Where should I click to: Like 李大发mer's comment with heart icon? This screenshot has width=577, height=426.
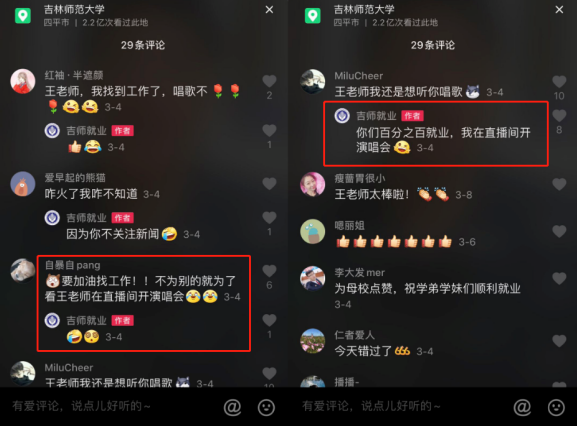click(x=559, y=278)
